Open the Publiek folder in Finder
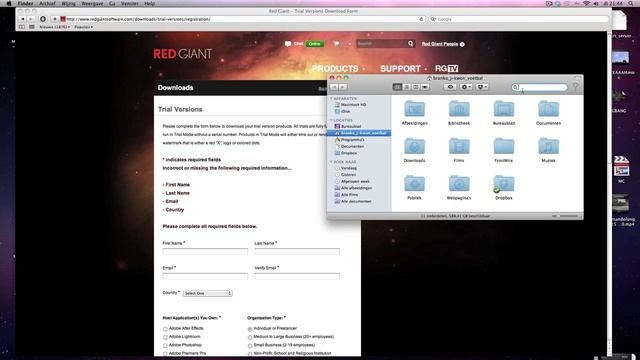Viewport: 640px width, 360px height. point(414,184)
